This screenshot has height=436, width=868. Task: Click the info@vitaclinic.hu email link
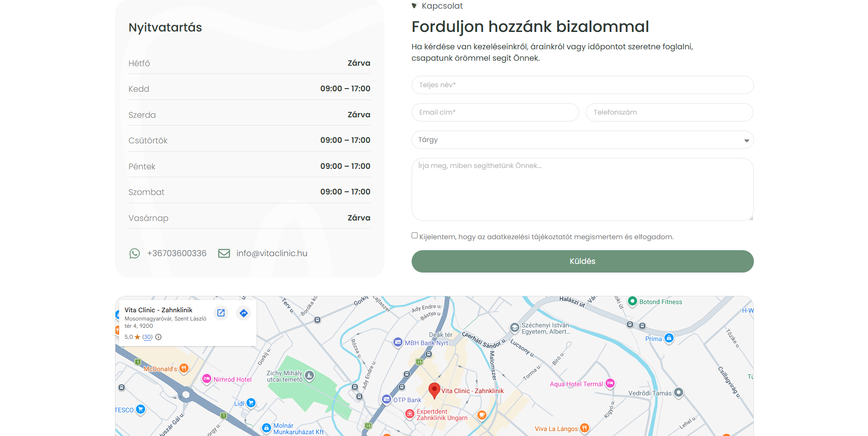tap(272, 253)
